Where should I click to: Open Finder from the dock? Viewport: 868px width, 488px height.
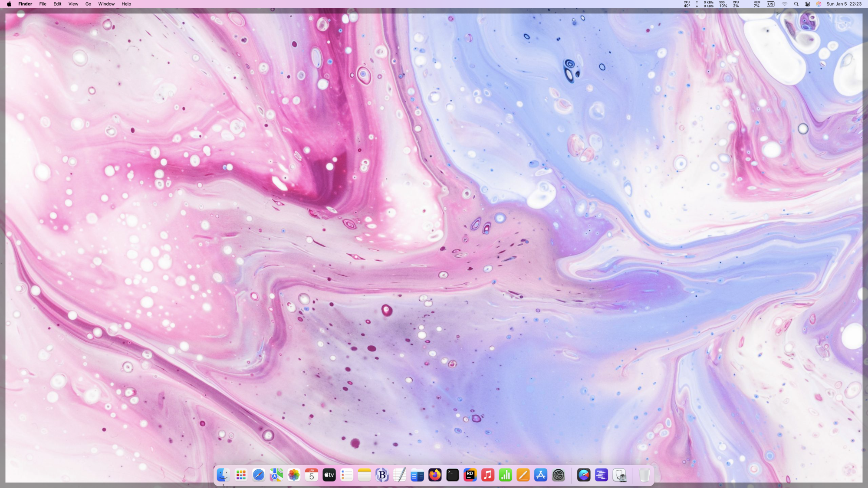click(223, 475)
